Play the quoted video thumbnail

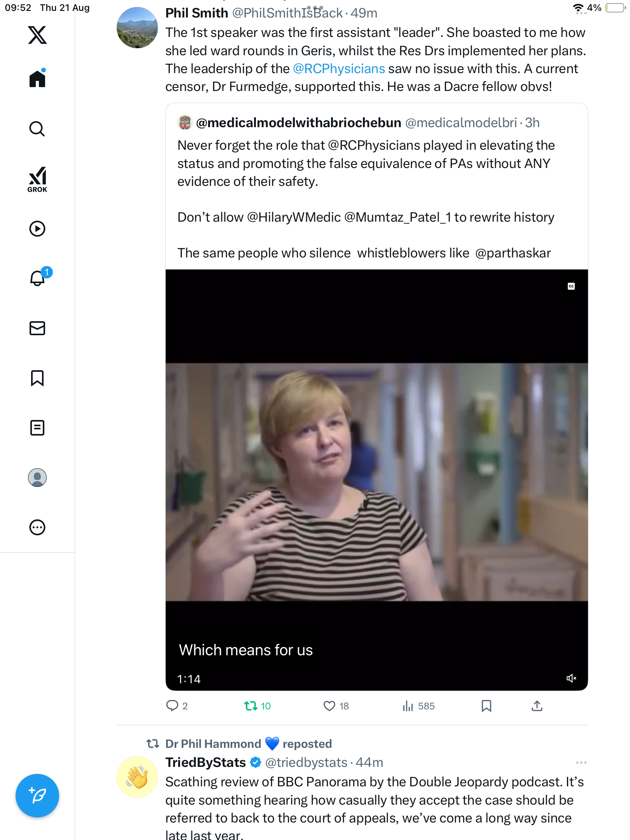376,481
